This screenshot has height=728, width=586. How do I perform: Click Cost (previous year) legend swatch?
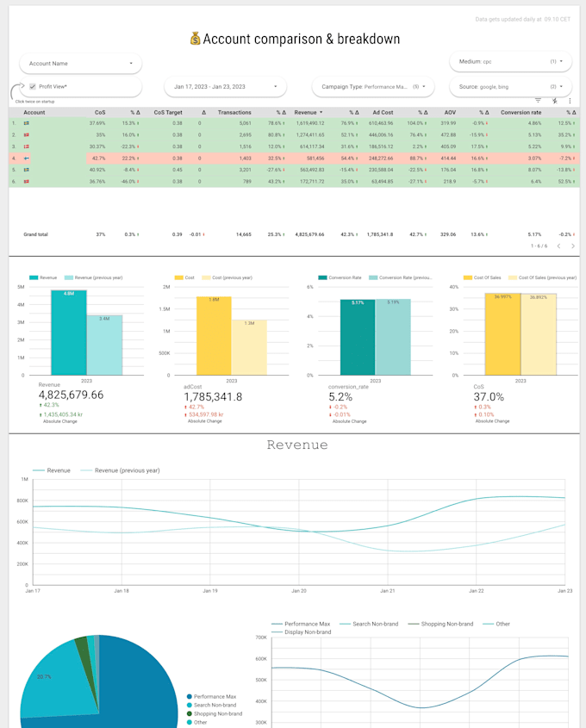coord(206,277)
